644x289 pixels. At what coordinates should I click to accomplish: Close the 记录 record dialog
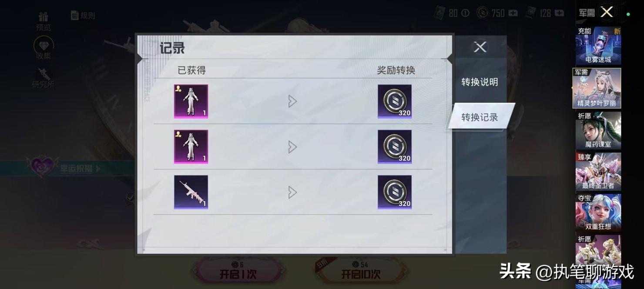pyautogui.click(x=480, y=47)
